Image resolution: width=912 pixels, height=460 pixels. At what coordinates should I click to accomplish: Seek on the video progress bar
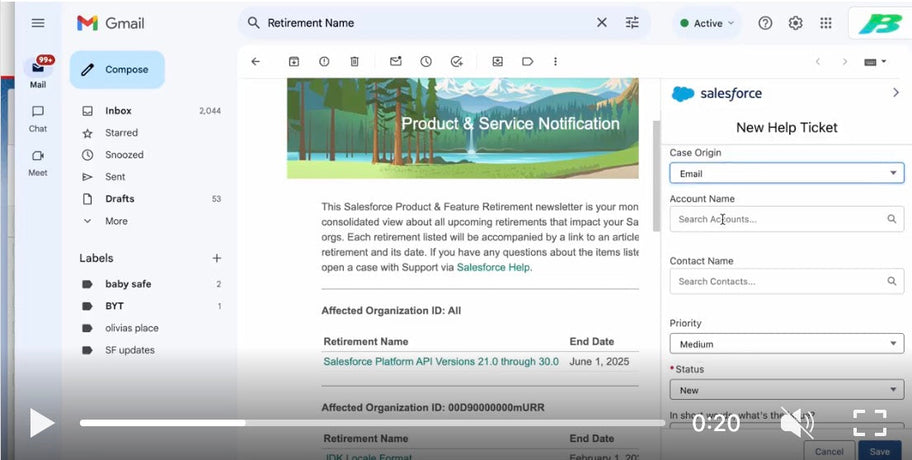tap(372, 423)
